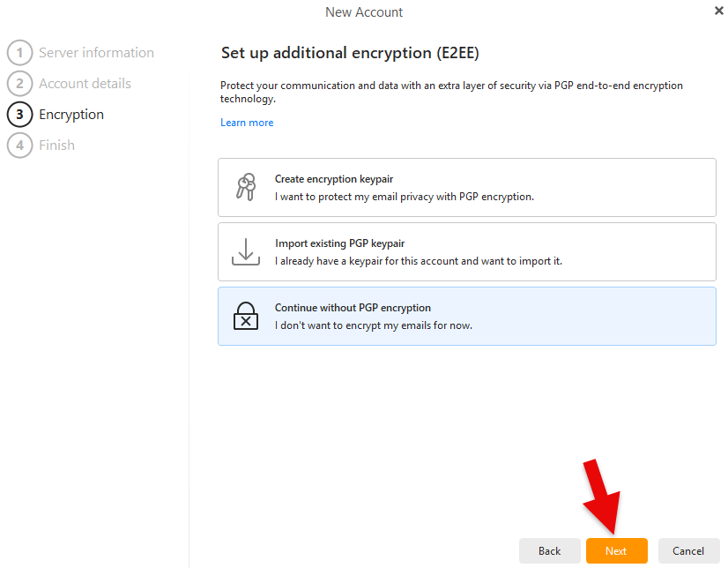Click the step number 2 circle
Screen dimensions: 728x568
(19, 84)
